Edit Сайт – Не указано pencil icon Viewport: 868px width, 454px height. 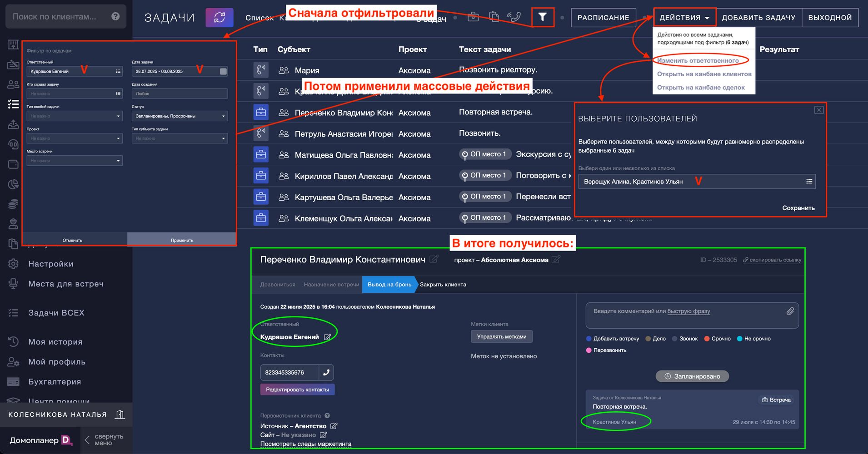click(323, 435)
